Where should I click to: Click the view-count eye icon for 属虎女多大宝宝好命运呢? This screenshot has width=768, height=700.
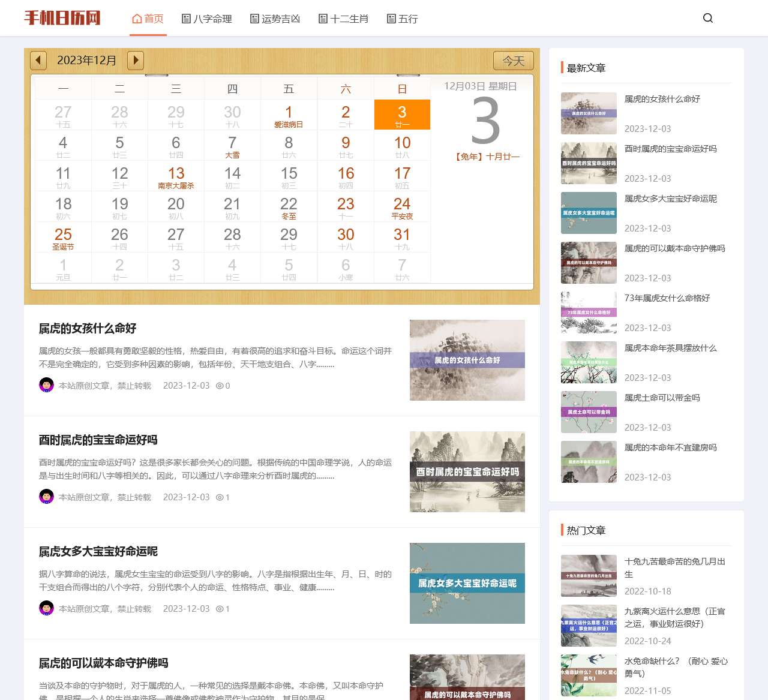220,609
